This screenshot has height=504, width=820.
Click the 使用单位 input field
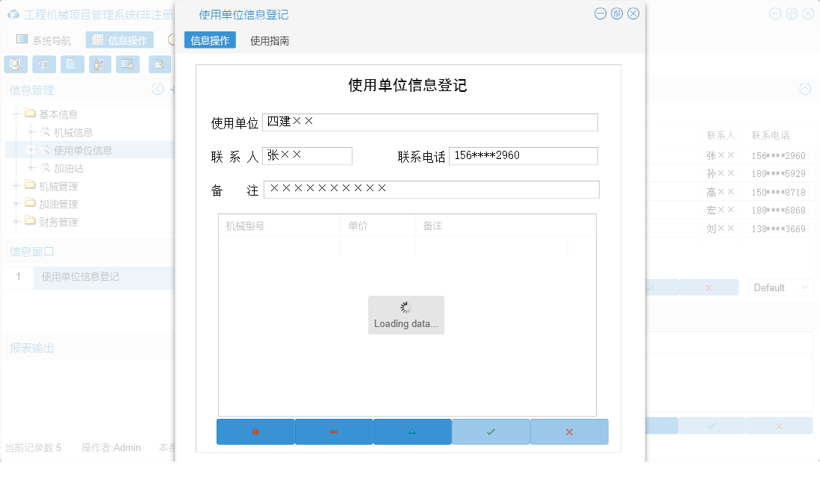tap(431, 122)
